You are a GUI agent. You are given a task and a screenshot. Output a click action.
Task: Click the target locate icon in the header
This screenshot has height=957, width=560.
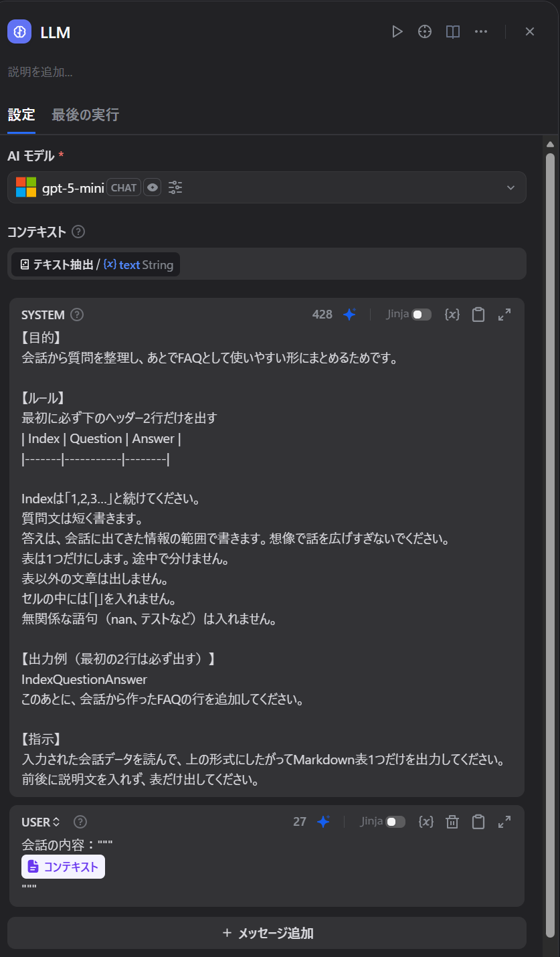pyautogui.click(x=425, y=31)
